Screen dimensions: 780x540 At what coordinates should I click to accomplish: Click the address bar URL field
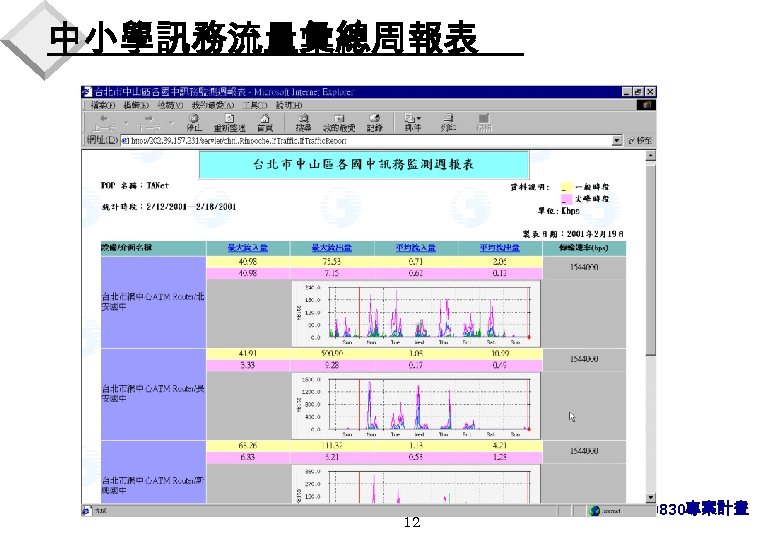click(x=366, y=141)
